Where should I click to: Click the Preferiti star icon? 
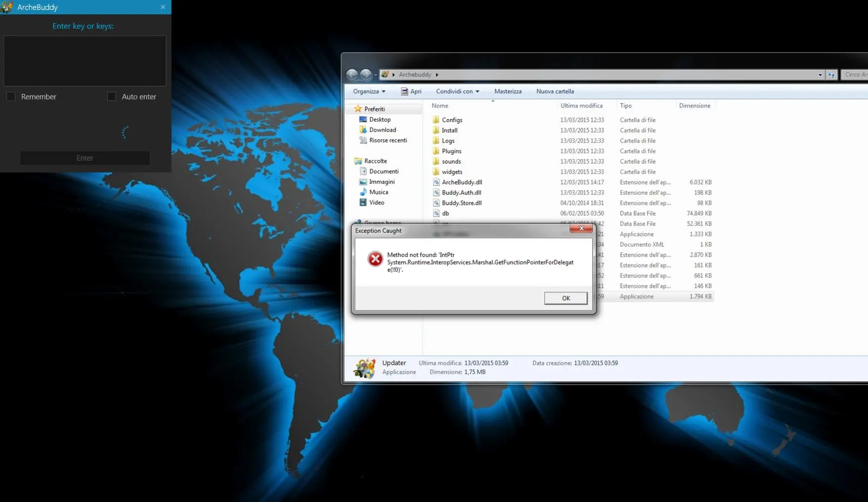pyautogui.click(x=358, y=109)
